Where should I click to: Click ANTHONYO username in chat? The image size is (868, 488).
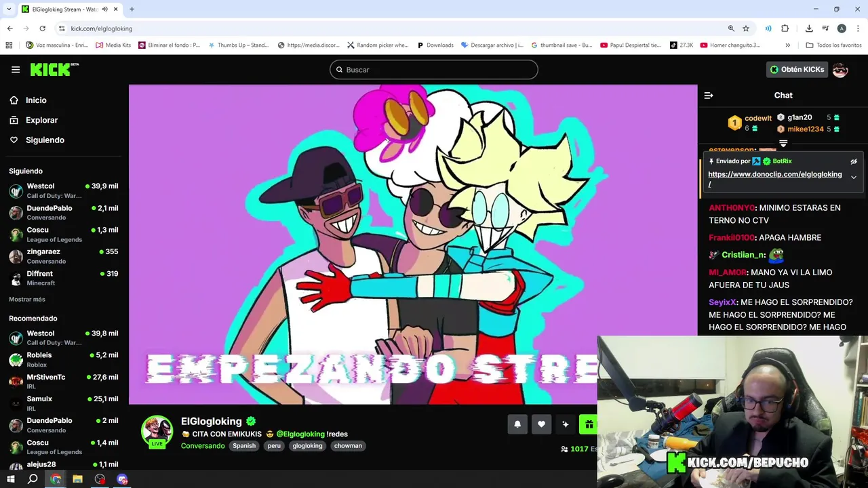[x=732, y=208]
